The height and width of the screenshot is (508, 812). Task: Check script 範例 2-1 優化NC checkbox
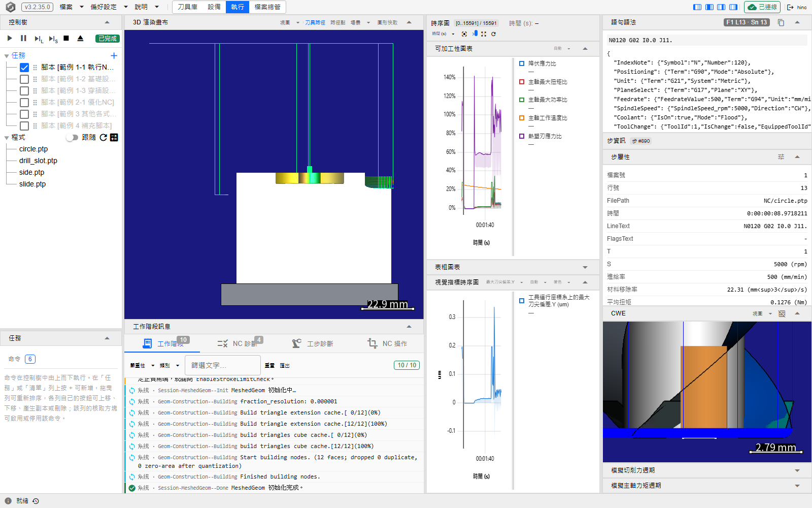[24, 102]
